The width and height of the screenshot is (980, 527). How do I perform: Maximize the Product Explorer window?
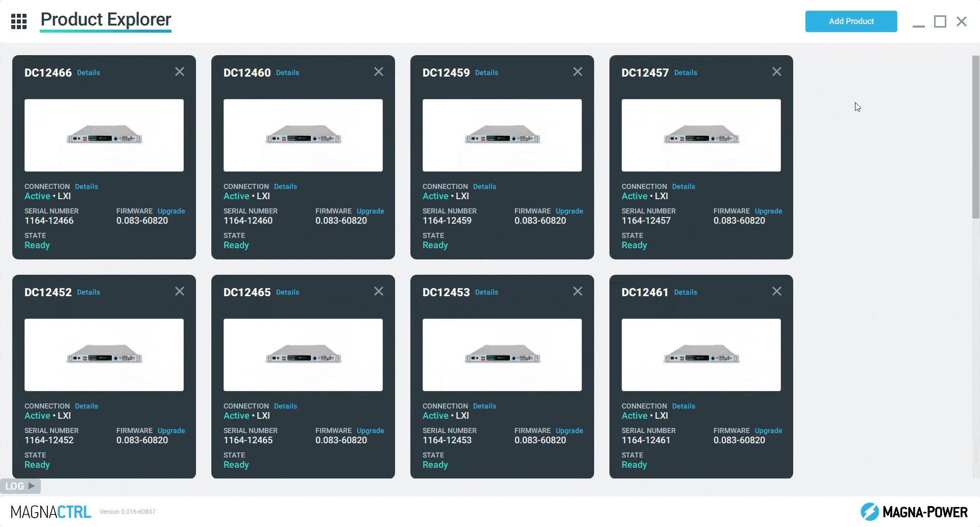point(940,21)
